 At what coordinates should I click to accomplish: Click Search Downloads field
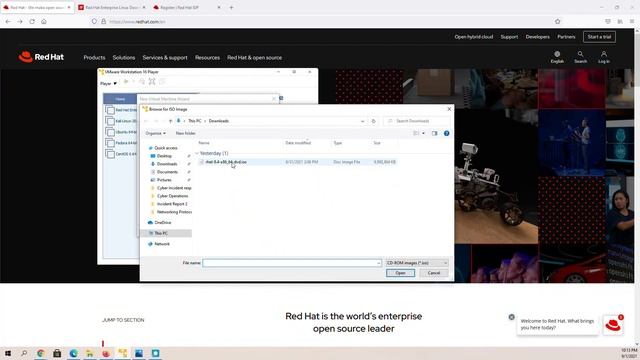[417, 121]
